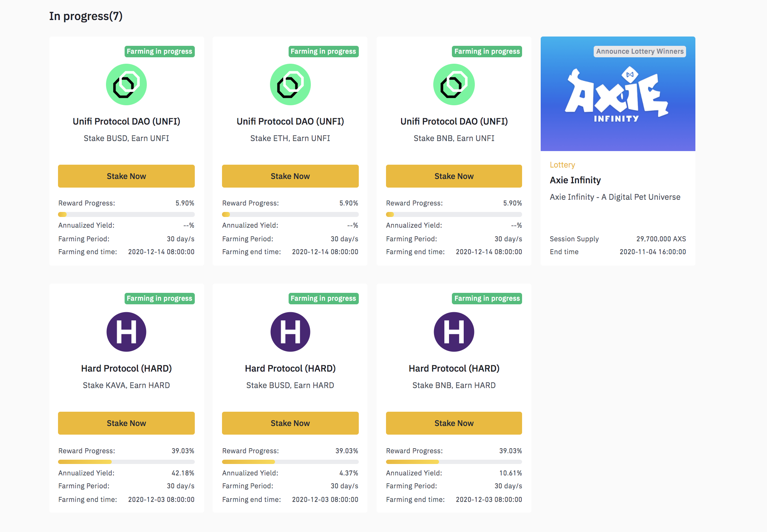Click the 2020-11-04 16:00:00 end time
767x532 pixels.
coord(653,252)
